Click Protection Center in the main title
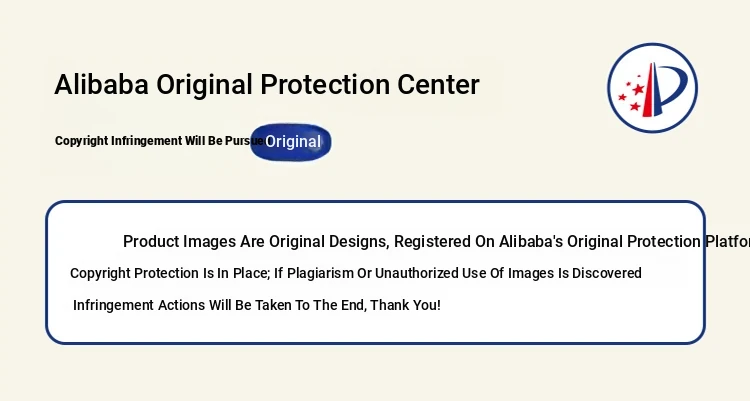 tap(370, 85)
